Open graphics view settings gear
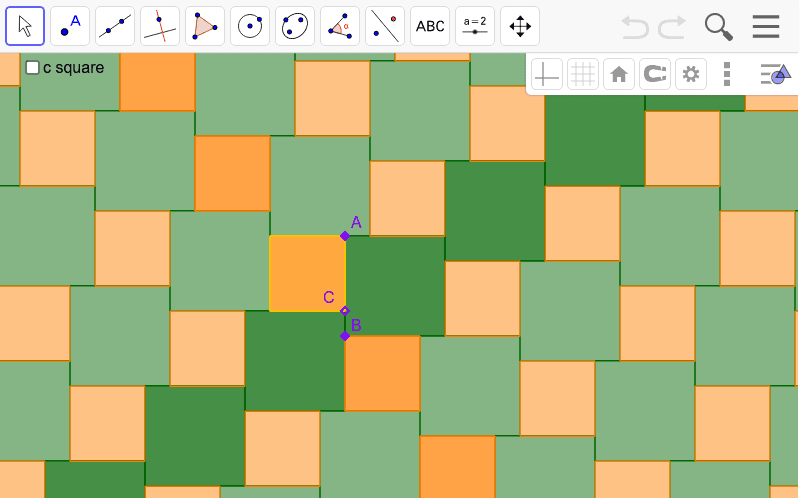Screen dimensions: 800x500 coord(691,74)
